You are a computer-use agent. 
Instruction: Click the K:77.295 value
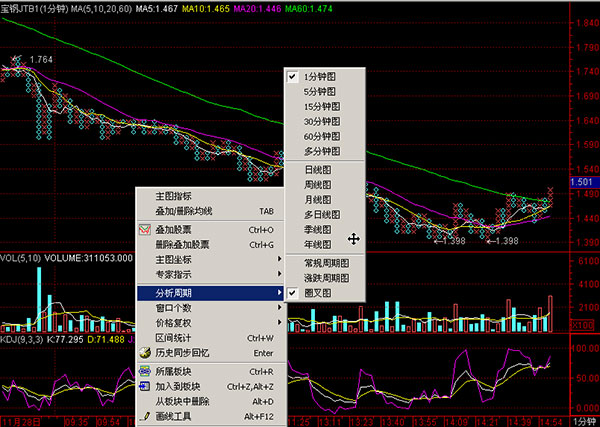(65, 339)
